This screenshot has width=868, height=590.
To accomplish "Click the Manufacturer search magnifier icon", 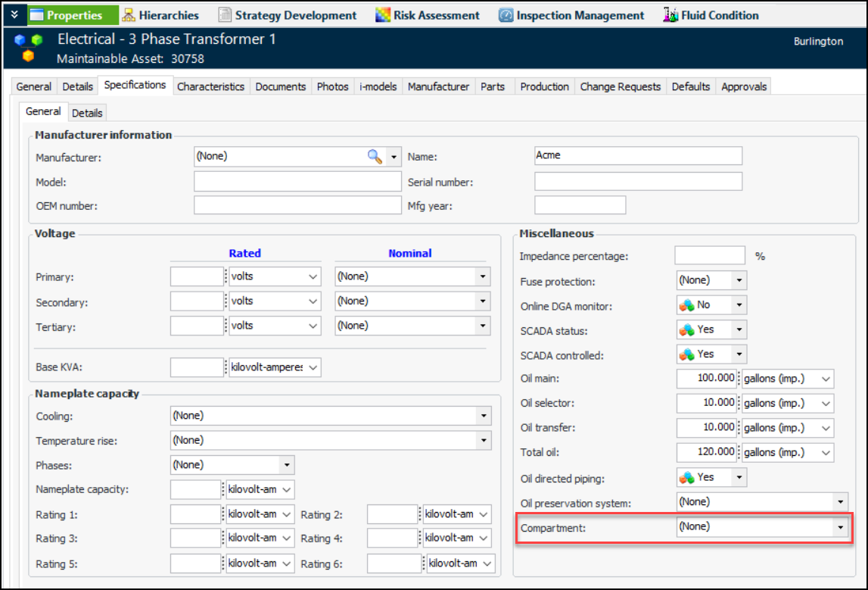I will point(375,157).
